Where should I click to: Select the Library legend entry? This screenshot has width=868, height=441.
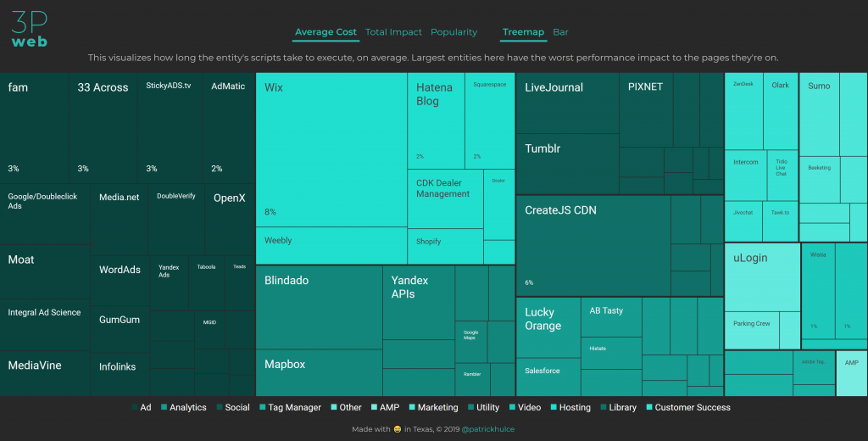click(x=618, y=407)
